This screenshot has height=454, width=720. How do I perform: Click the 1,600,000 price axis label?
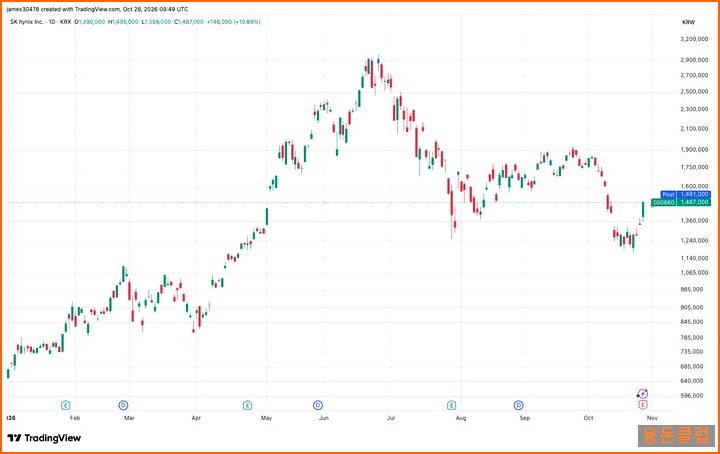coord(694,186)
